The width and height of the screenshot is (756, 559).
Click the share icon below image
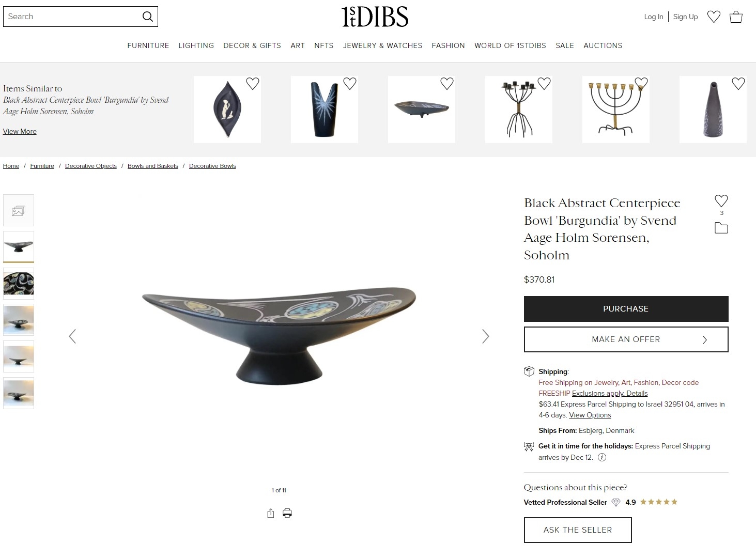coord(271,513)
